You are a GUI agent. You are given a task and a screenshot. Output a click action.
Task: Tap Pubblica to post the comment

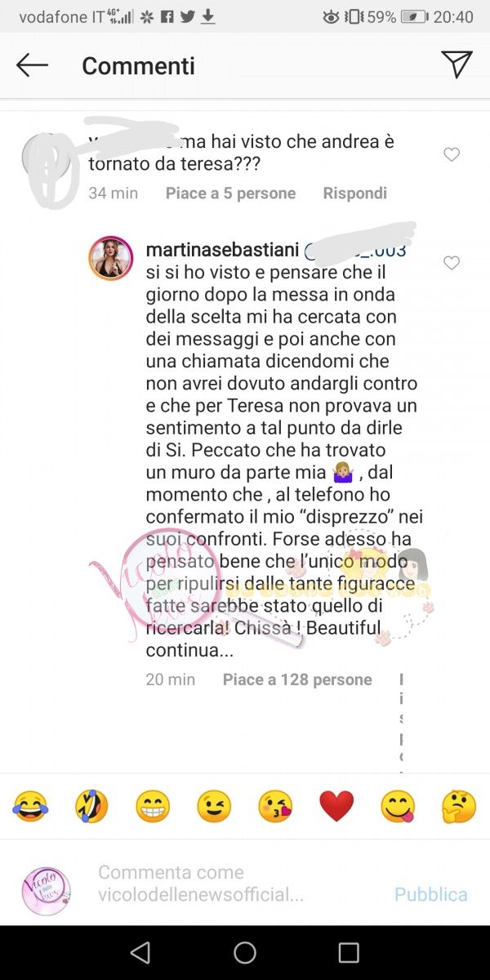tap(431, 895)
